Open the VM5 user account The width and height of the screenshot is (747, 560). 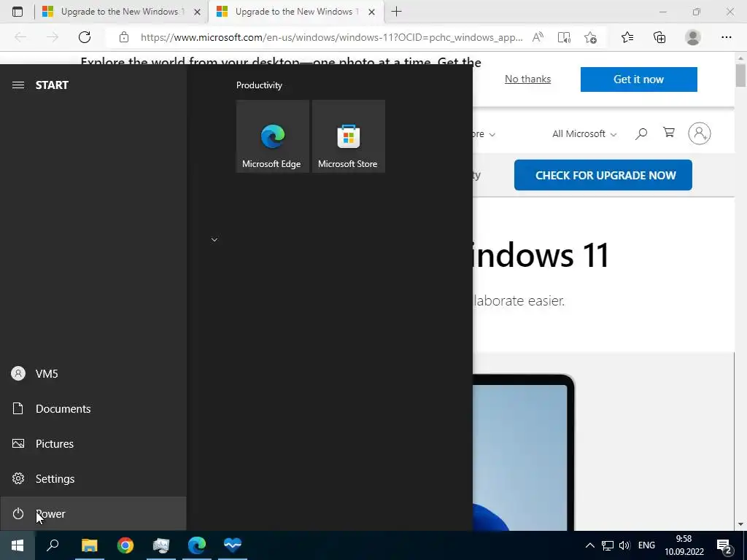pos(93,374)
